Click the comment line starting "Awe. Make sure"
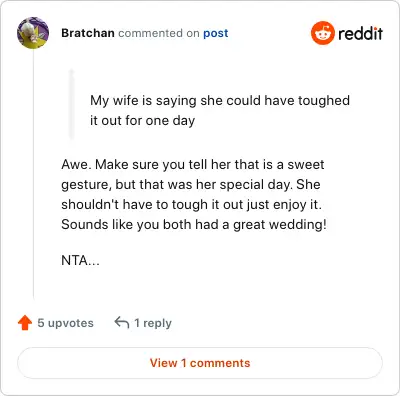The image size is (400, 396). point(193,164)
